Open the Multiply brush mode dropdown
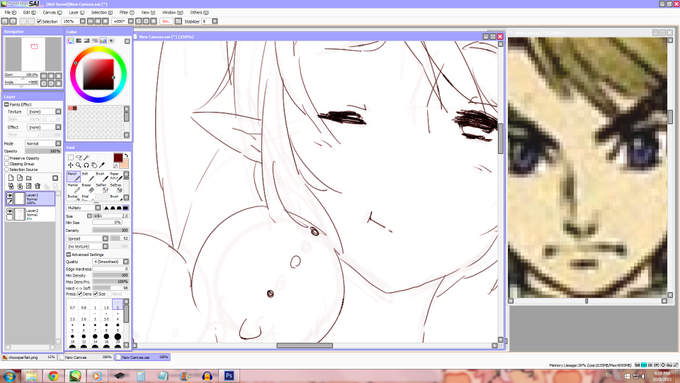680x383 pixels. coord(83,208)
